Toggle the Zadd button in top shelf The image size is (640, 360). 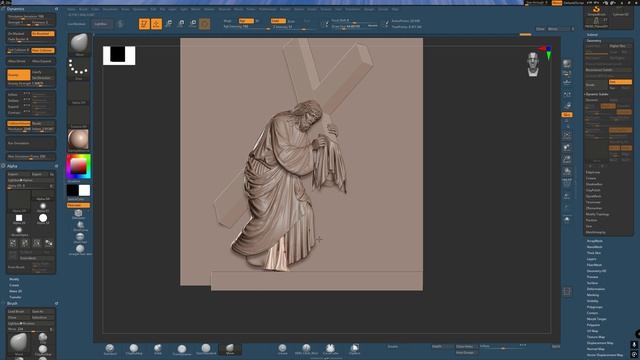pyautogui.click(x=278, y=21)
